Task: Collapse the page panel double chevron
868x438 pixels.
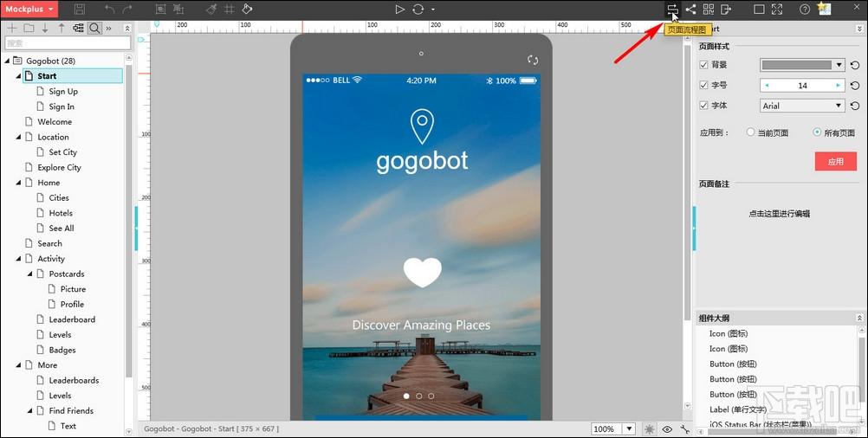Action: pos(127,29)
